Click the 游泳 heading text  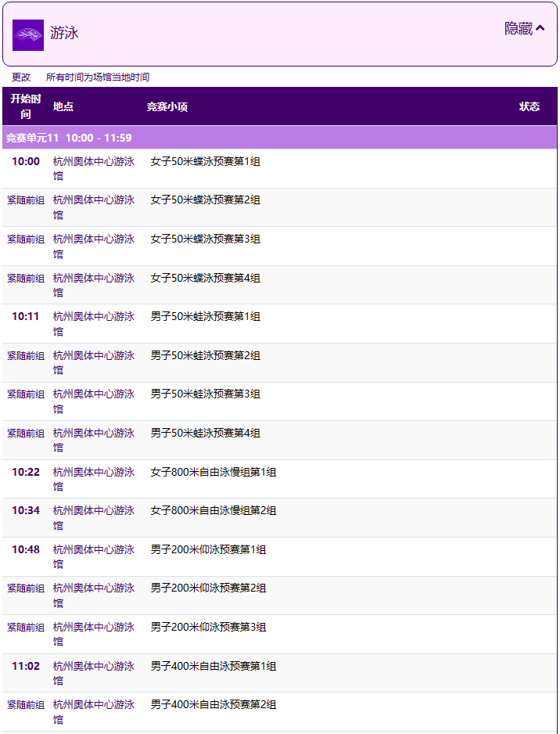65,33
